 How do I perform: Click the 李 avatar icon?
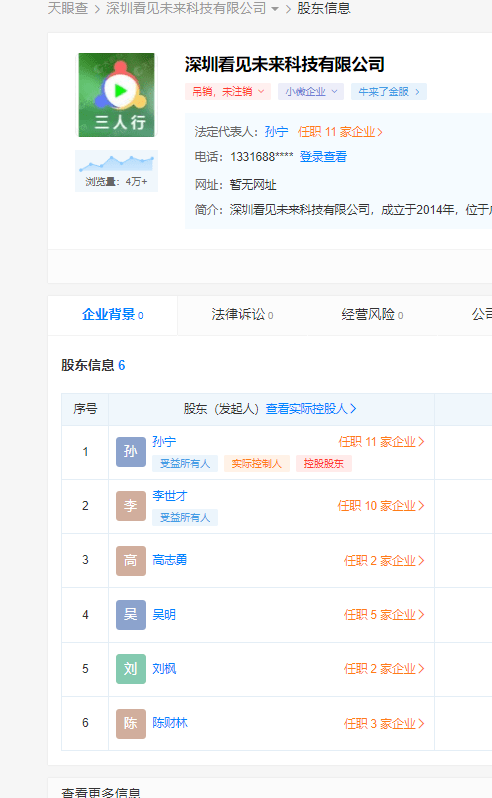131,506
